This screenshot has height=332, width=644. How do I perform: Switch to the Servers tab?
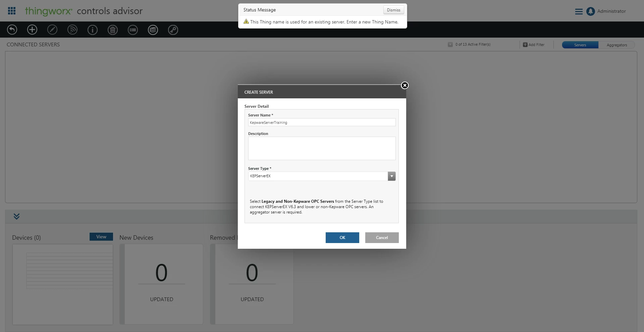[x=580, y=45]
